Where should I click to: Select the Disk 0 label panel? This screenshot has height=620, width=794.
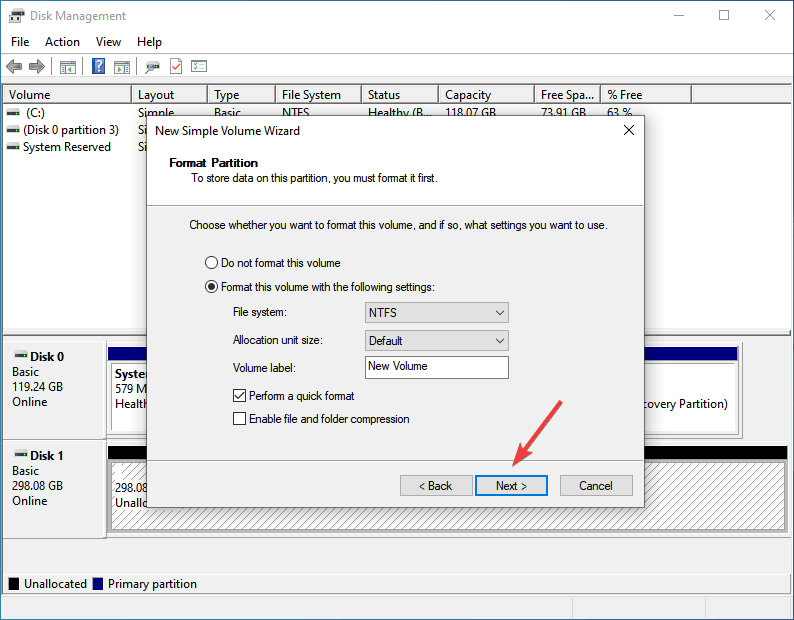pos(54,389)
